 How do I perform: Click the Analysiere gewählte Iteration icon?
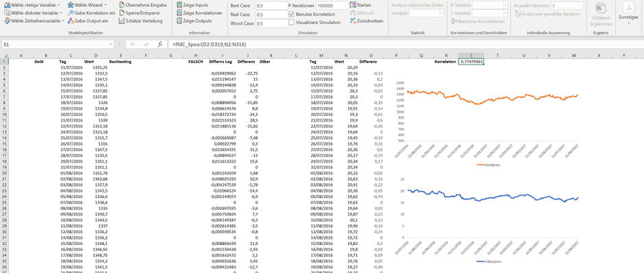(x=519, y=14)
